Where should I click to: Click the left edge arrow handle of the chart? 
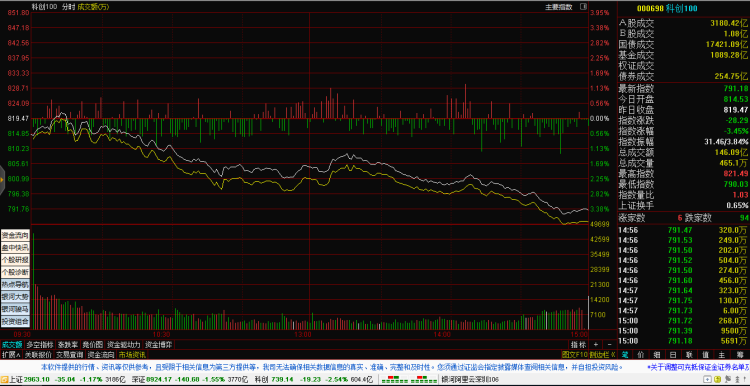[x=2, y=179]
